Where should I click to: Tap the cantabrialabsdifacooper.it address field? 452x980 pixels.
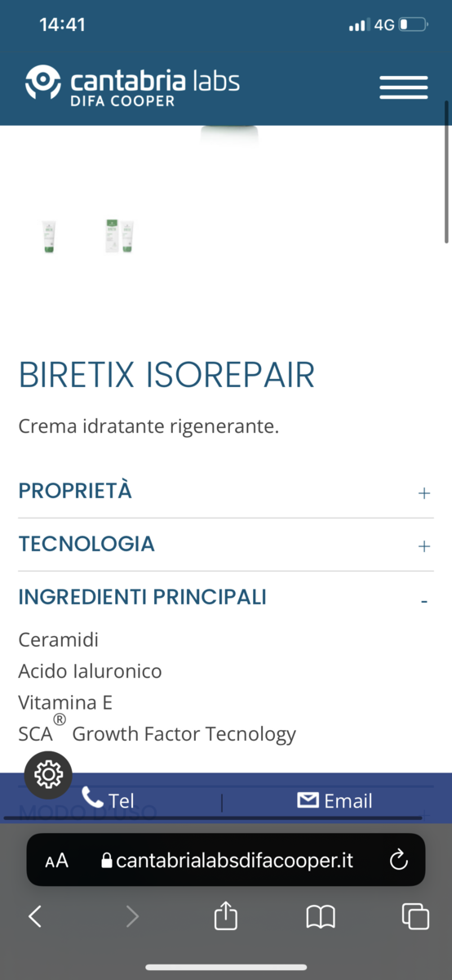pyautogui.click(x=226, y=860)
